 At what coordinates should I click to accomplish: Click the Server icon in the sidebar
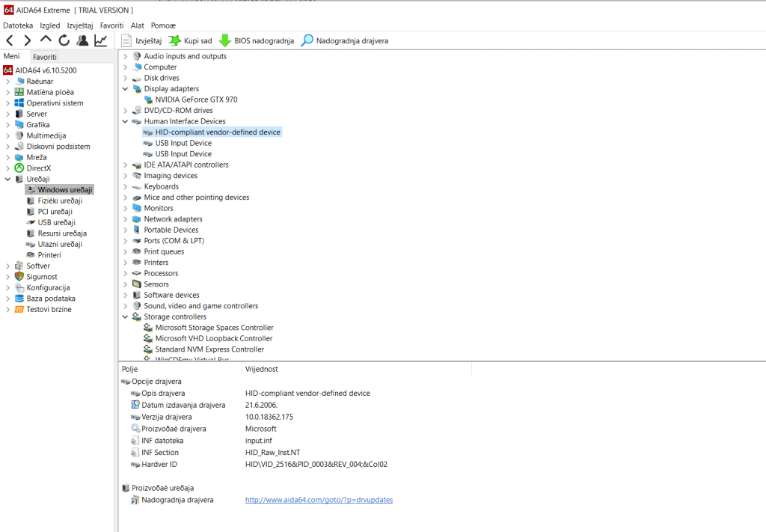19,114
